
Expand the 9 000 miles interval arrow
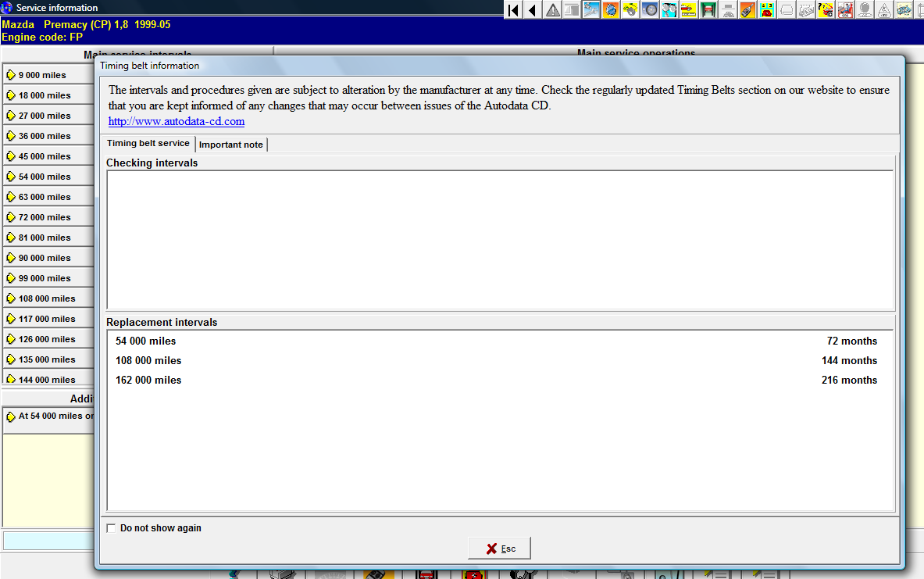(x=11, y=75)
